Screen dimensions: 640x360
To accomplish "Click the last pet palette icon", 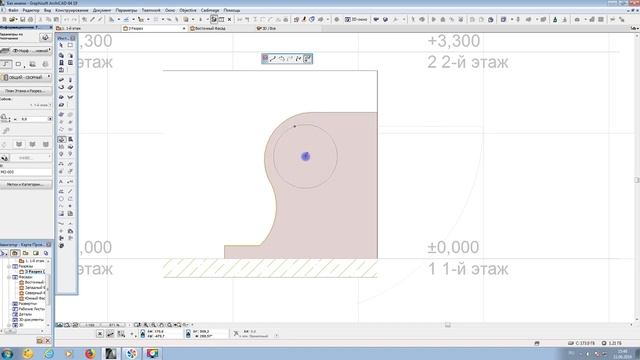I will [308, 59].
